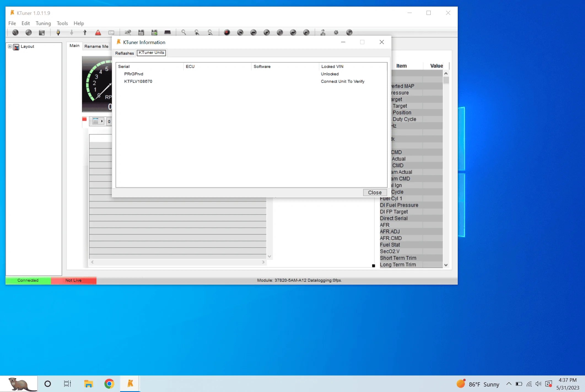Viewport: 585px width, 392px height.
Task: Click the user profile toolbar icon
Action: [323, 33]
